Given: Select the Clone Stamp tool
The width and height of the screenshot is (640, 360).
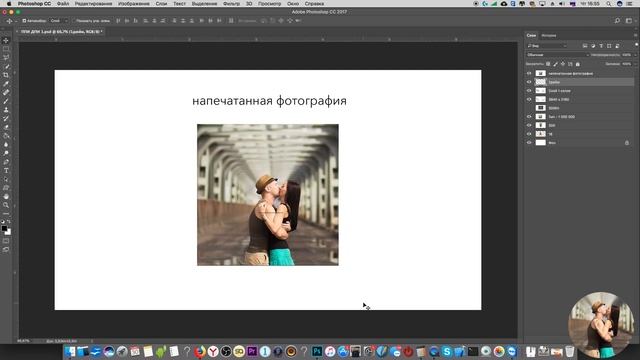Looking at the screenshot, I should [x=6, y=110].
